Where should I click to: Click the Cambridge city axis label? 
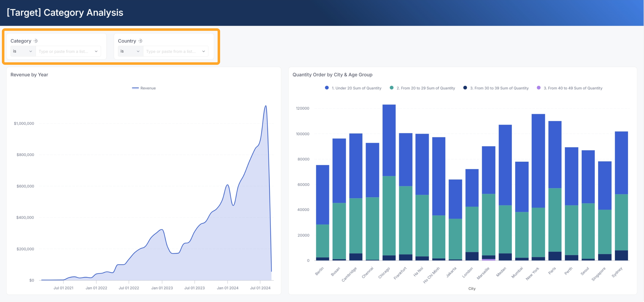click(349, 274)
